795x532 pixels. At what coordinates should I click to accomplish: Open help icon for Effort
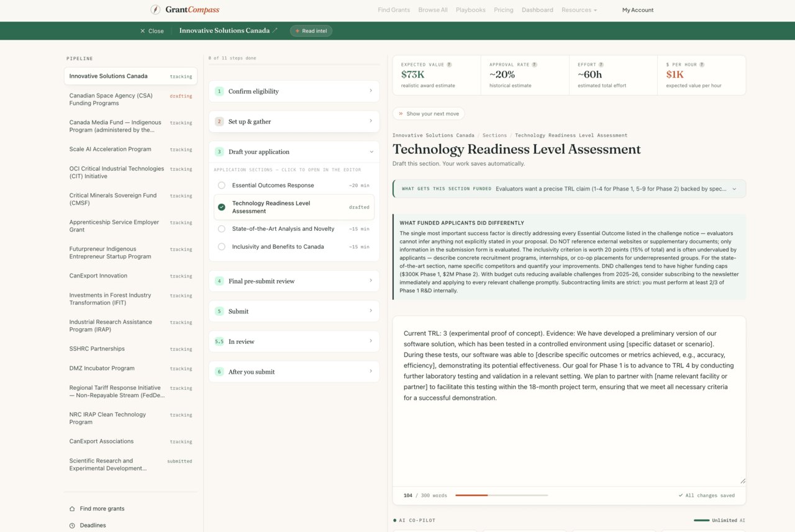pos(601,65)
